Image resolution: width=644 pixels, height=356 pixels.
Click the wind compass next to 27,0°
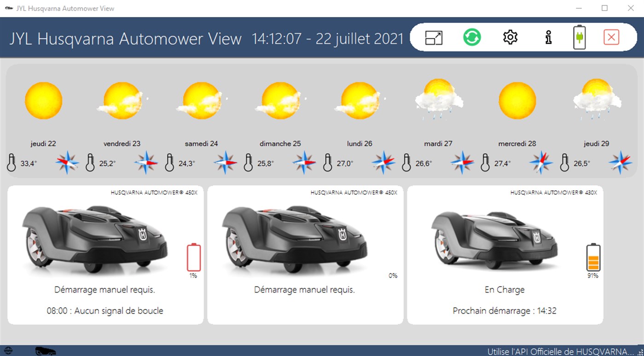point(383,162)
